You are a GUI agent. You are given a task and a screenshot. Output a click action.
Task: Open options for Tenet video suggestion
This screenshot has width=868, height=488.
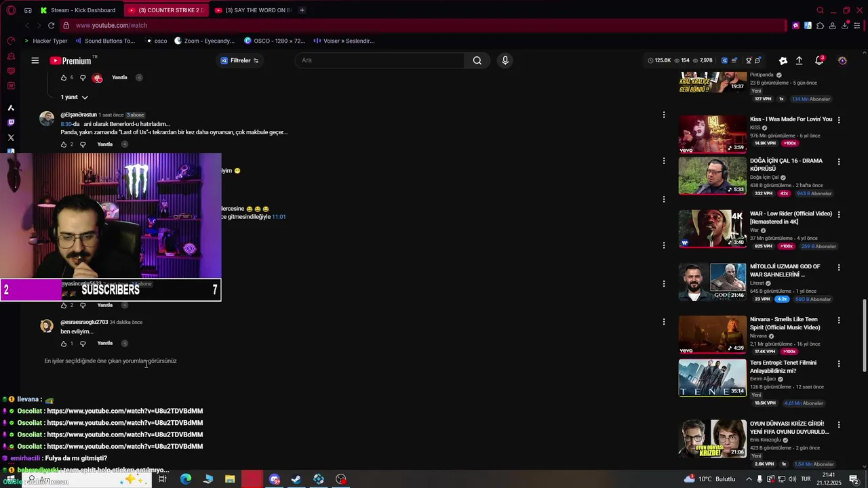pyautogui.click(x=839, y=363)
